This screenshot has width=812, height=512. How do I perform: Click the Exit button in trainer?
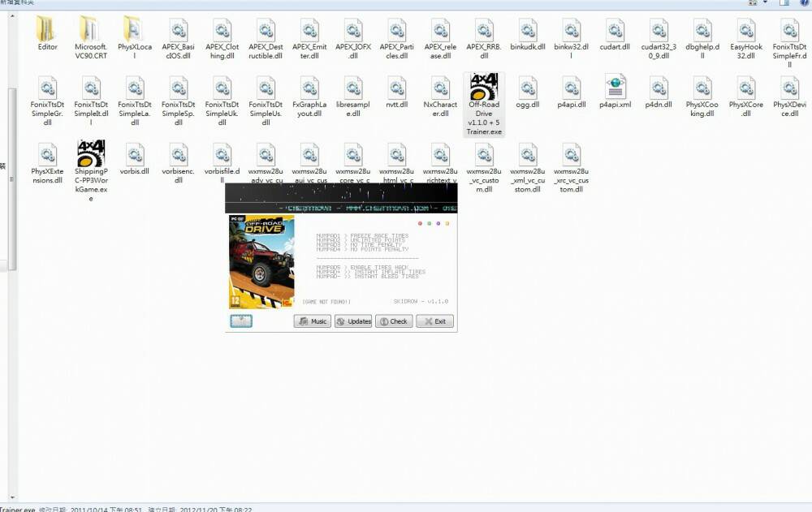[435, 321]
